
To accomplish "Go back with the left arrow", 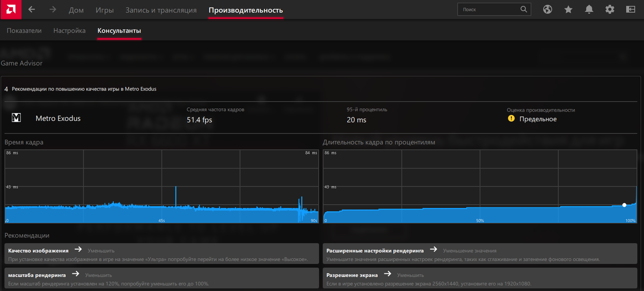I will click(32, 10).
